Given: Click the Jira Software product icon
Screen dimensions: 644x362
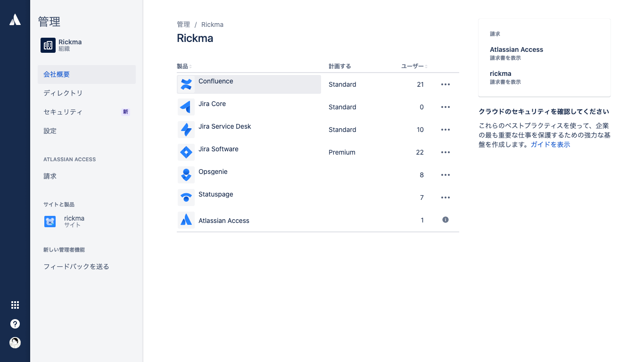Looking at the screenshot, I should [186, 152].
